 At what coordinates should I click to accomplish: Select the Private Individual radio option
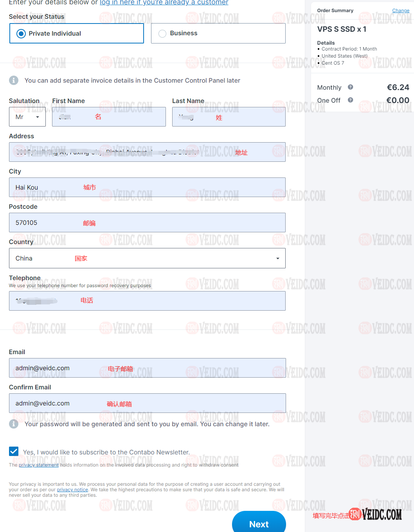point(21,34)
